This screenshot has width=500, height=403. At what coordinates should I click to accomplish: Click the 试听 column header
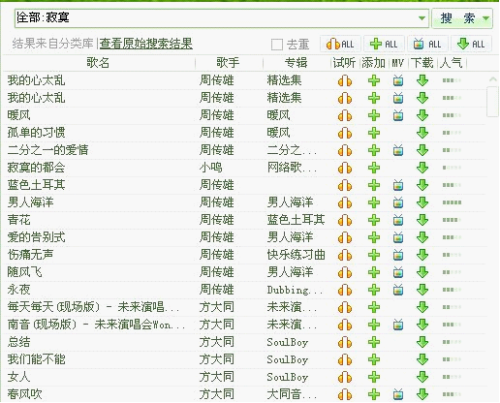[344, 62]
